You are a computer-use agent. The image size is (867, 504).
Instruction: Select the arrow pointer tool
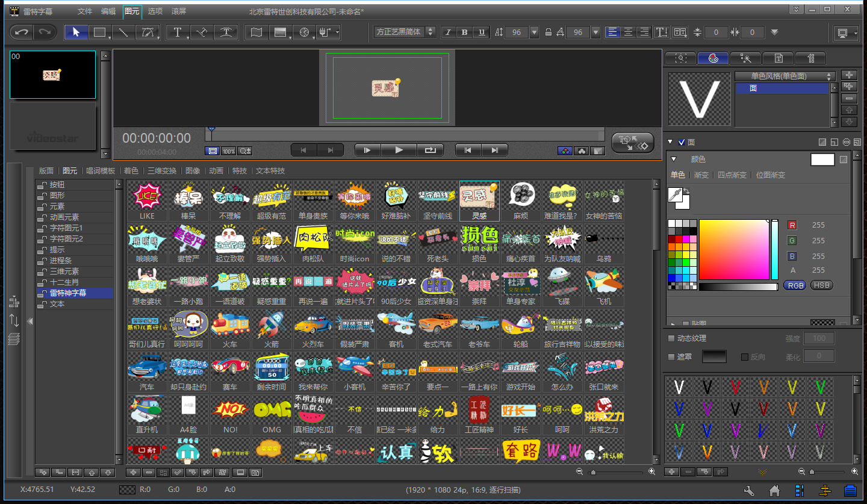[x=76, y=33]
